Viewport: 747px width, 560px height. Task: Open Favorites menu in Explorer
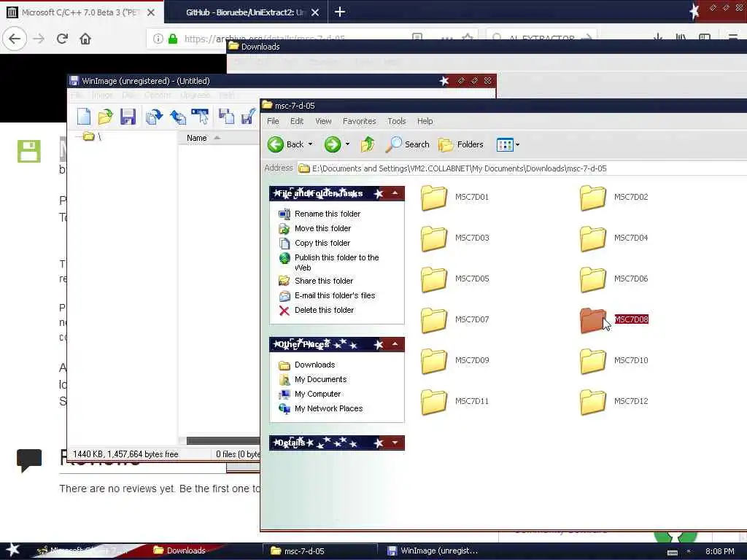pyautogui.click(x=359, y=122)
